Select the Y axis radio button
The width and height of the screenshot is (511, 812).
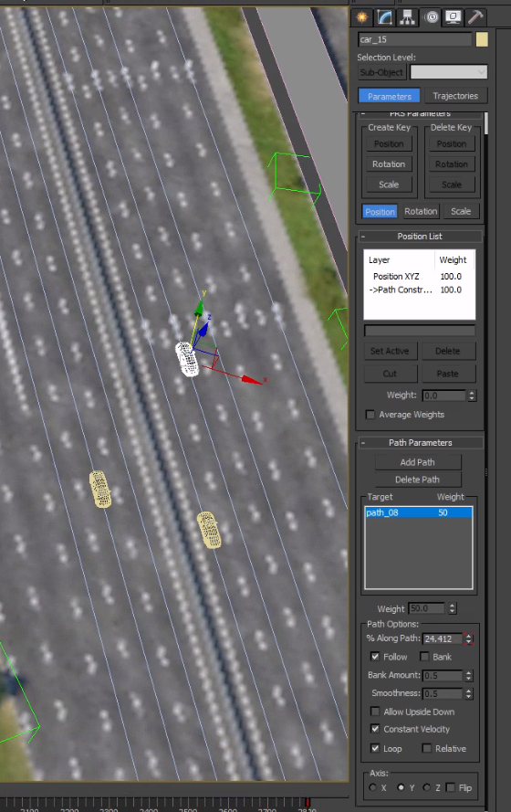pos(401,787)
